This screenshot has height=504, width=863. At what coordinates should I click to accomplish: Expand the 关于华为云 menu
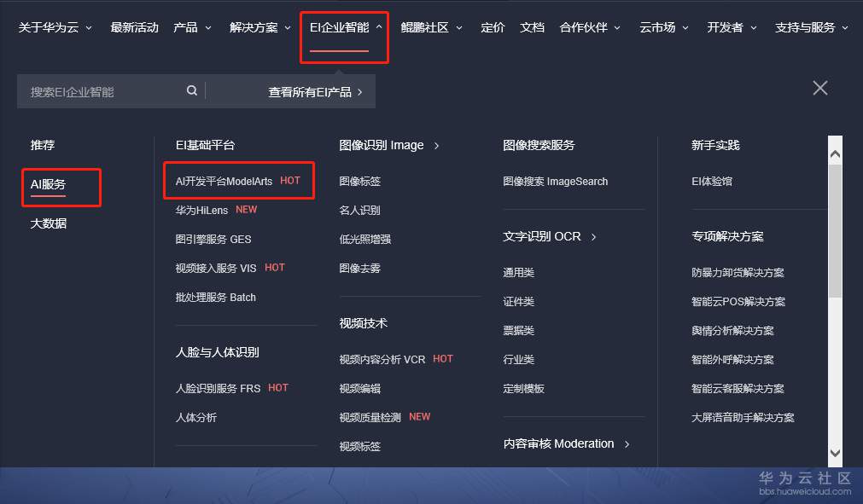[x=55, y=27]
